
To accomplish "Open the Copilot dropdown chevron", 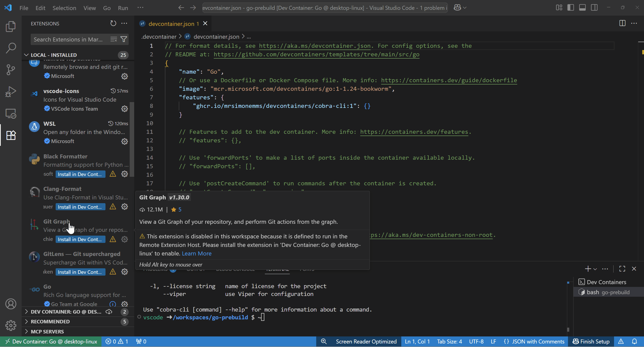I will pos(465,8).
